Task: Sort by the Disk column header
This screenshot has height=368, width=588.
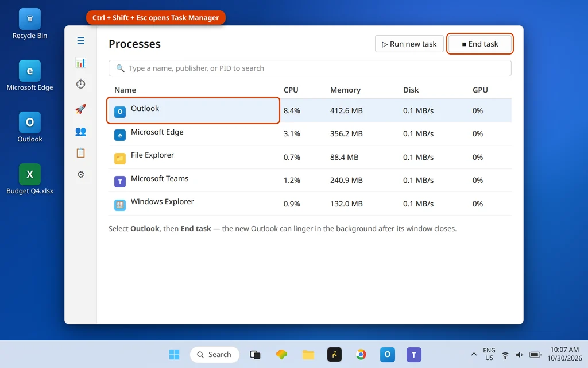Action: point(411,90)
